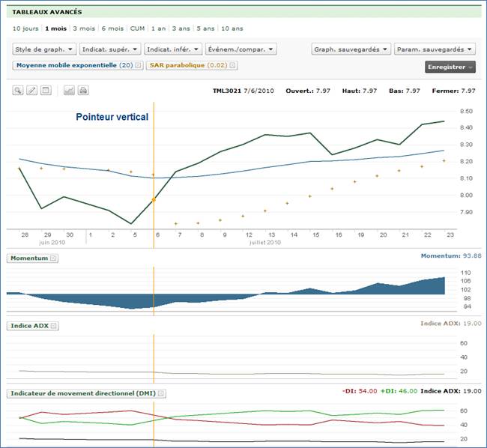The image size is (487, 448).
Task: Click the orange marker on the vertical pointer
Action: [154, 200]
